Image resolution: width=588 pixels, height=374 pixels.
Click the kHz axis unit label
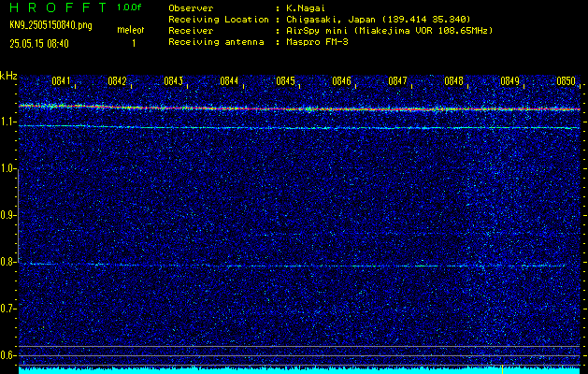pos(8,76)
